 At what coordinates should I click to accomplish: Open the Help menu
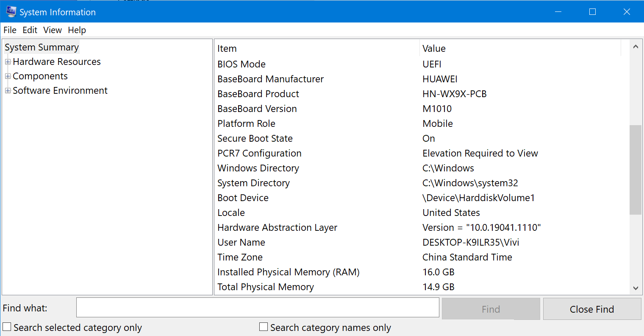(x=77, y=30)
